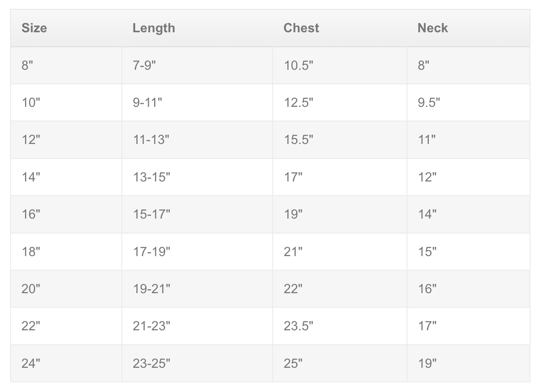Screen dimensions: 543x392
Task: Click the 14" neck value
Action: (427, 214)
